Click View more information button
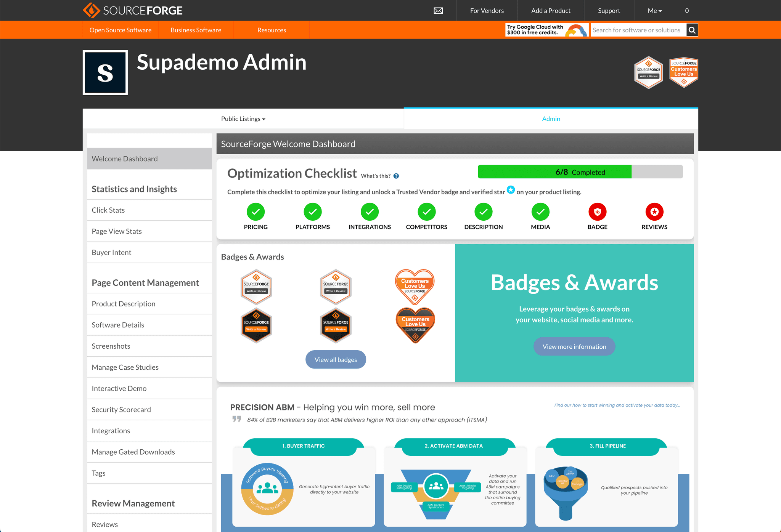The image size is (781, 532). point(574,346)
